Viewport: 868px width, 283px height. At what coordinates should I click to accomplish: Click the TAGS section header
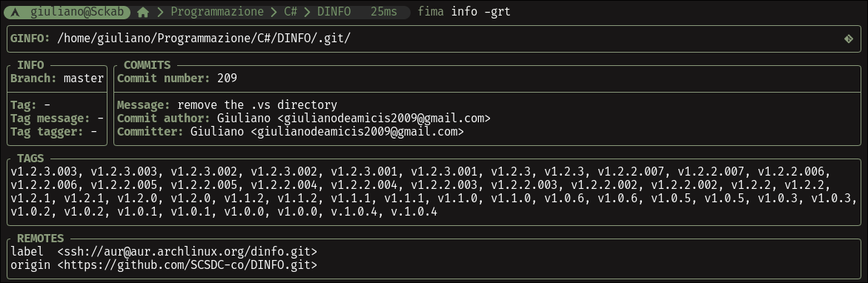coord(30,159)
